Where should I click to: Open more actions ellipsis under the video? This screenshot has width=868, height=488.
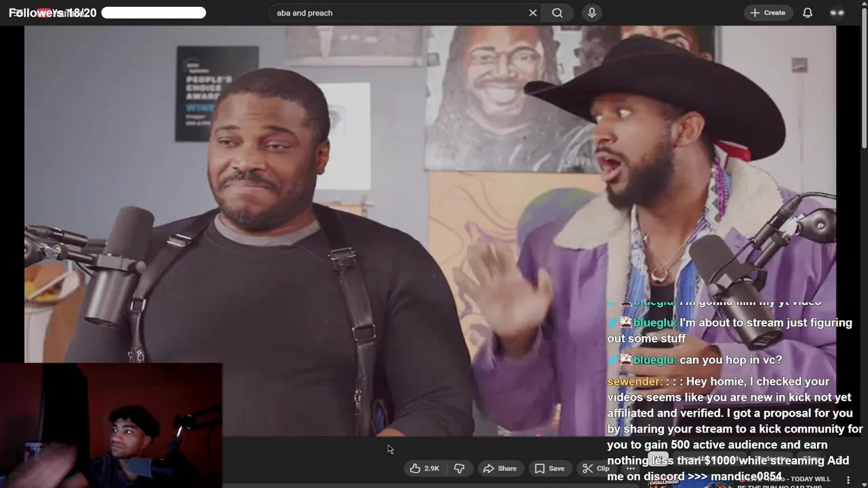tap(631, 468)
